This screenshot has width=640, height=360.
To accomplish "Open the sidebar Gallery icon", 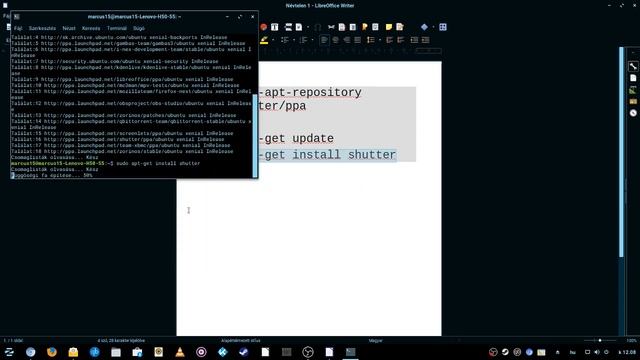I will (633, 101).
